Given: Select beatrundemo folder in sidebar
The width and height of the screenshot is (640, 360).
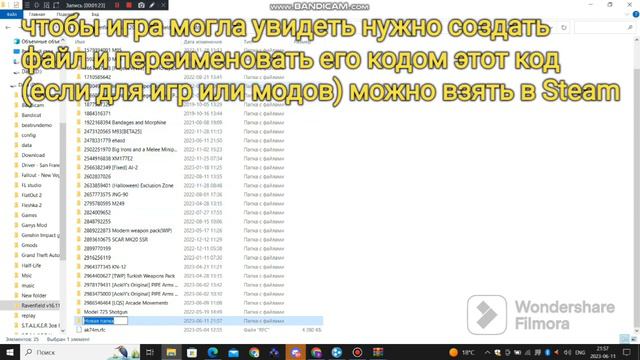Looking at the screenshot, I should click(x=36, y=125).
